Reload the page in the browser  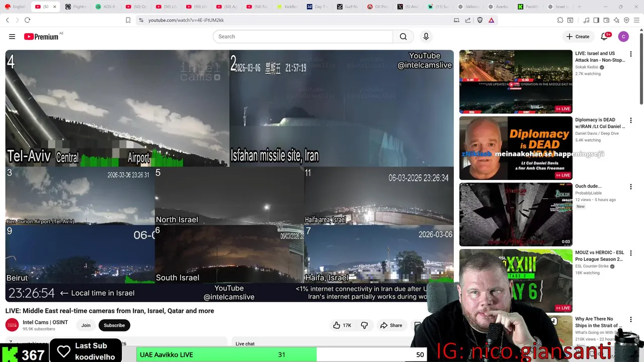tap(27, 20)
